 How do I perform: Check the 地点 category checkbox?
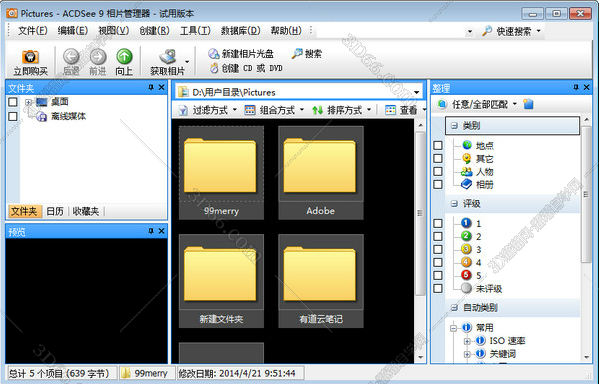(438, 146)
